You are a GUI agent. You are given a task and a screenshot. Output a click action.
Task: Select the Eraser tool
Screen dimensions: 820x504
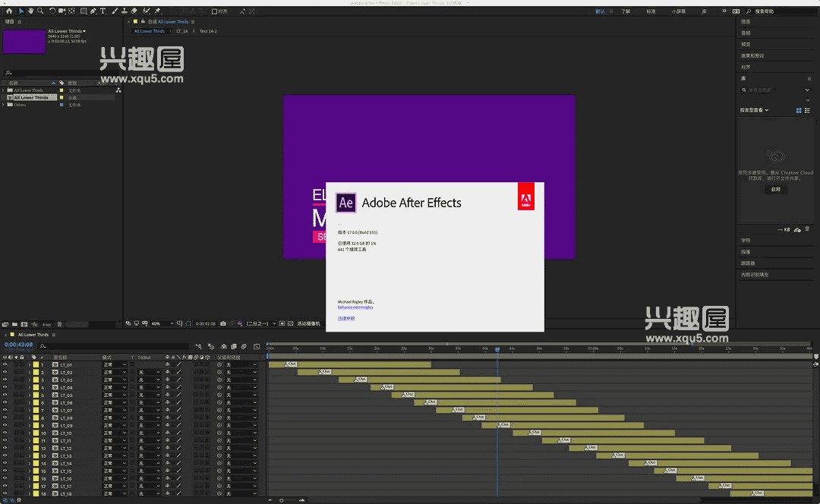pos(134,11)
